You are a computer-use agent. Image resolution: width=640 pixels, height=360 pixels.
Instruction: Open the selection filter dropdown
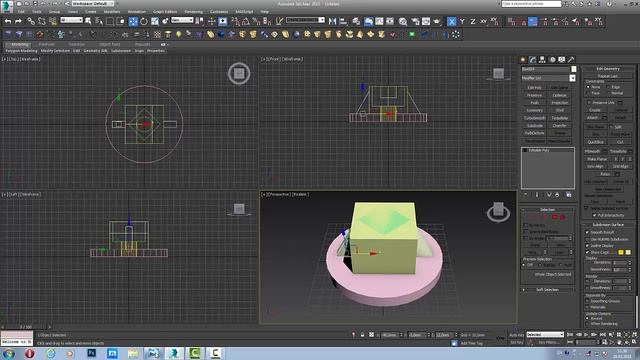(x=72, y=20)
